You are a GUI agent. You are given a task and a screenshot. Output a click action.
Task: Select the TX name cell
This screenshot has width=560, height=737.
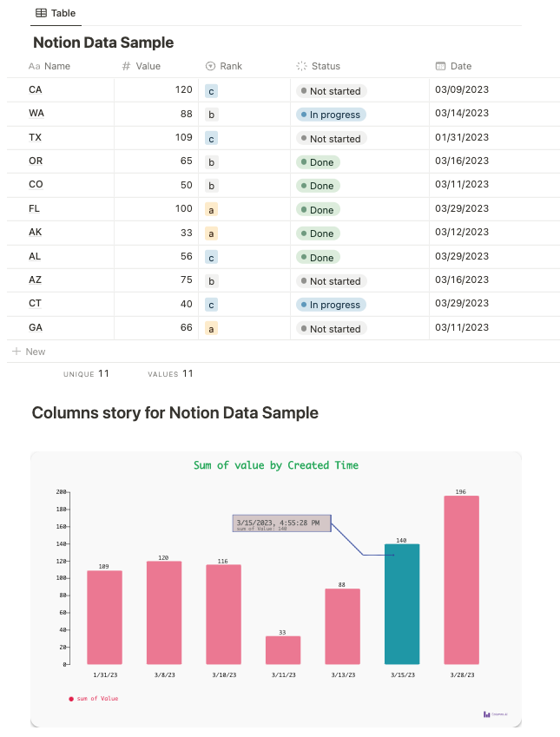[x=35, y=137]
